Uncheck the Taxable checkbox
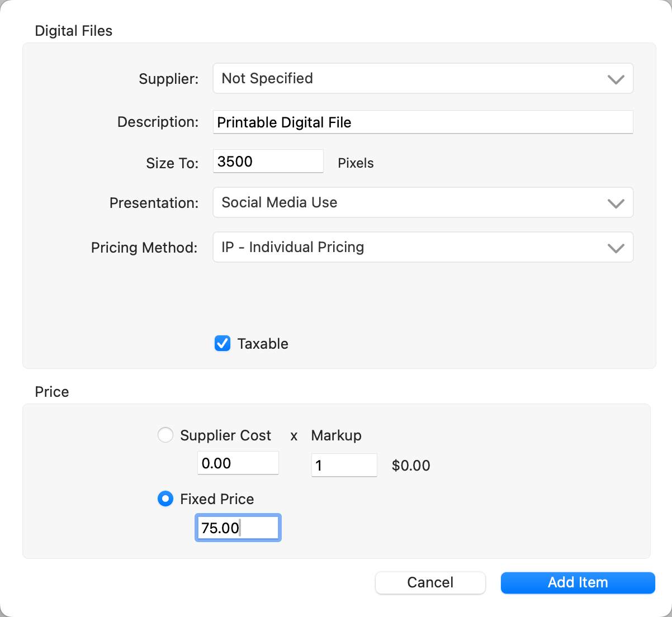 coord(223,343)
